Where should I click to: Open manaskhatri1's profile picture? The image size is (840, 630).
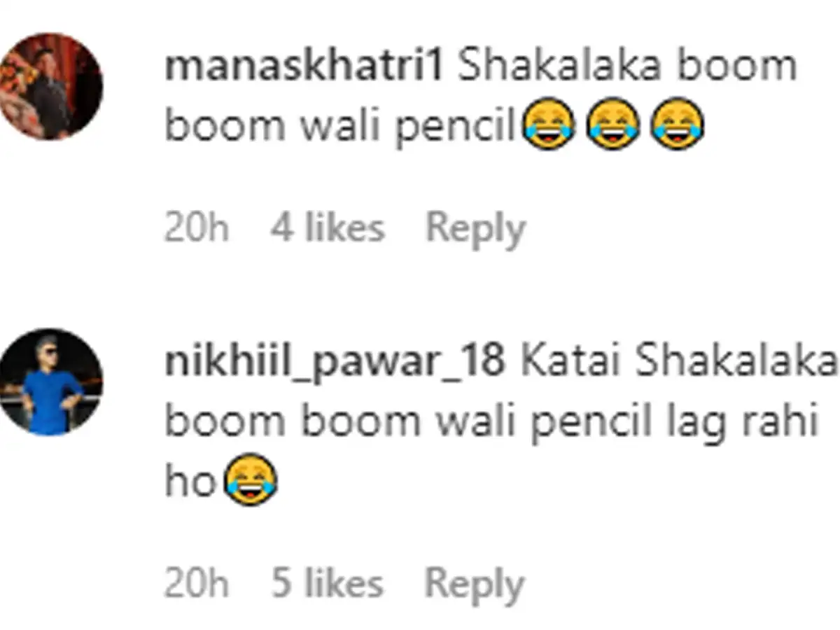(50, 87)
